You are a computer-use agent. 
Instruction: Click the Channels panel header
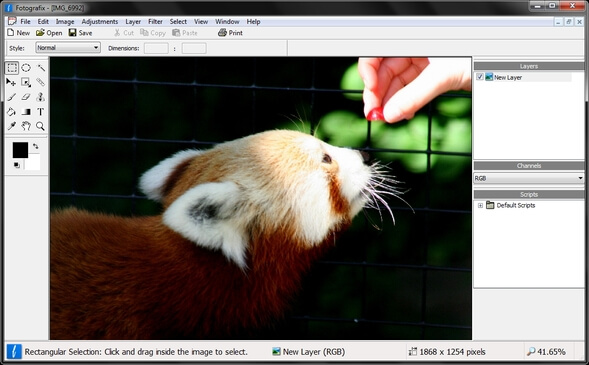[529, 166]
